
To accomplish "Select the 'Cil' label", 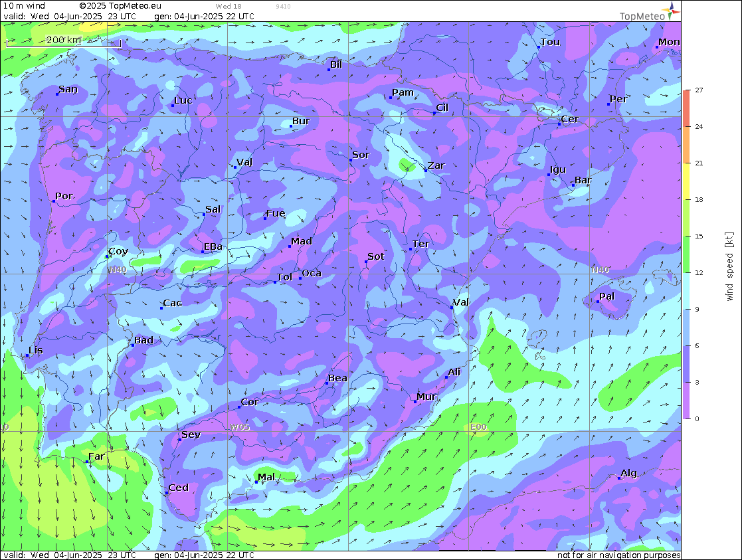I will point(442,108).
